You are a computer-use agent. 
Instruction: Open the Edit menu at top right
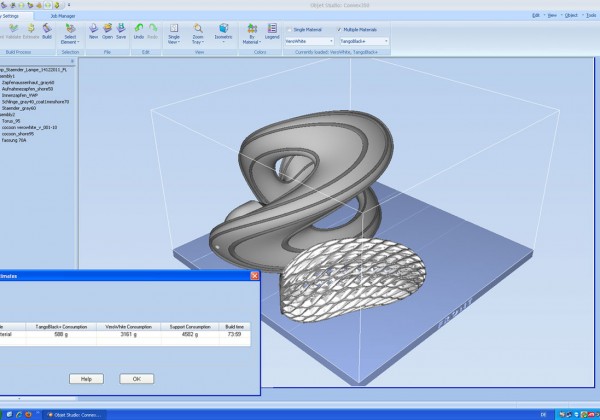click(x=536, y=15)
